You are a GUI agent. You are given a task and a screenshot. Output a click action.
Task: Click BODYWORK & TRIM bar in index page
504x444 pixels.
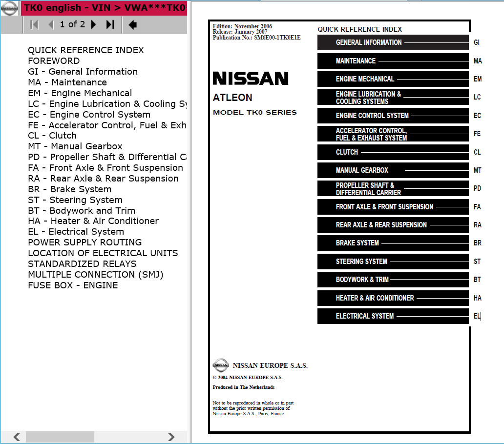(393, 280)
